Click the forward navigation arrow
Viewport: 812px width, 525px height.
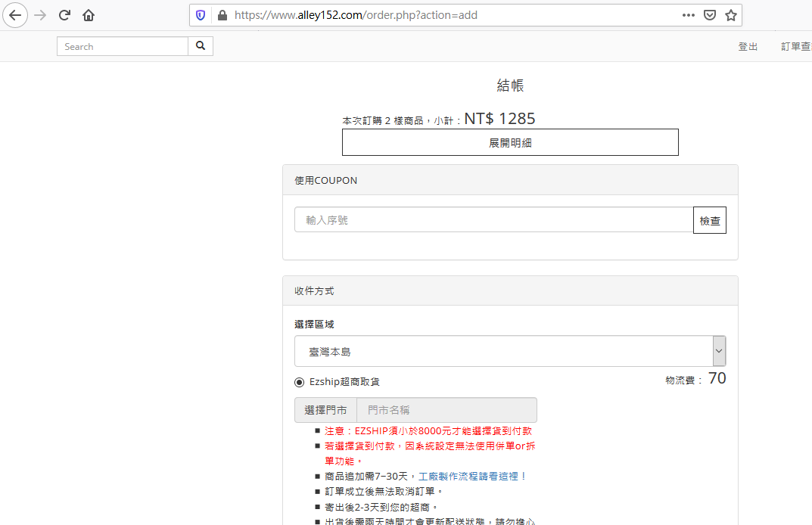click(x=40, y=15)
